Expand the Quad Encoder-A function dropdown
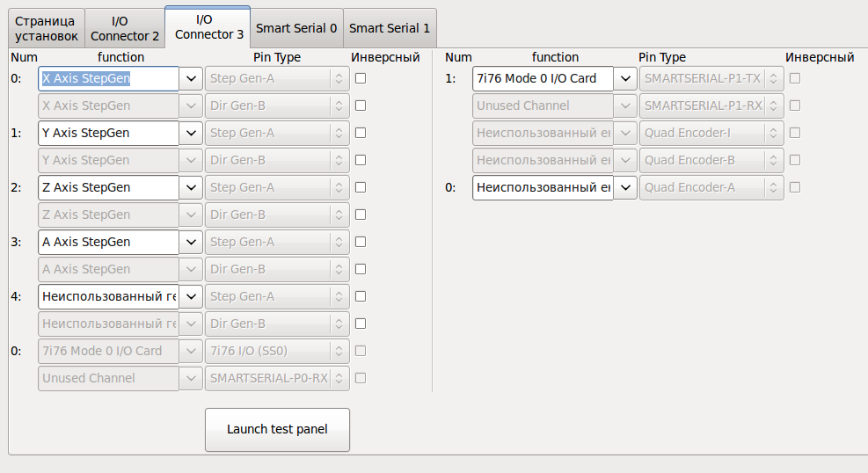This screenshot has height=473, width=868. [625, 187]
